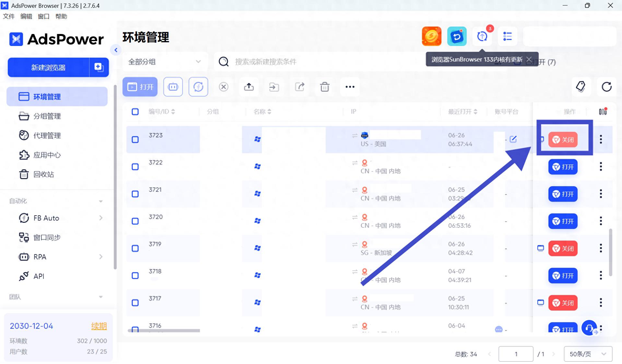Open the more options ellipsis in toolbar
Viewport: 622px width, 364px height.
(350, 87)
